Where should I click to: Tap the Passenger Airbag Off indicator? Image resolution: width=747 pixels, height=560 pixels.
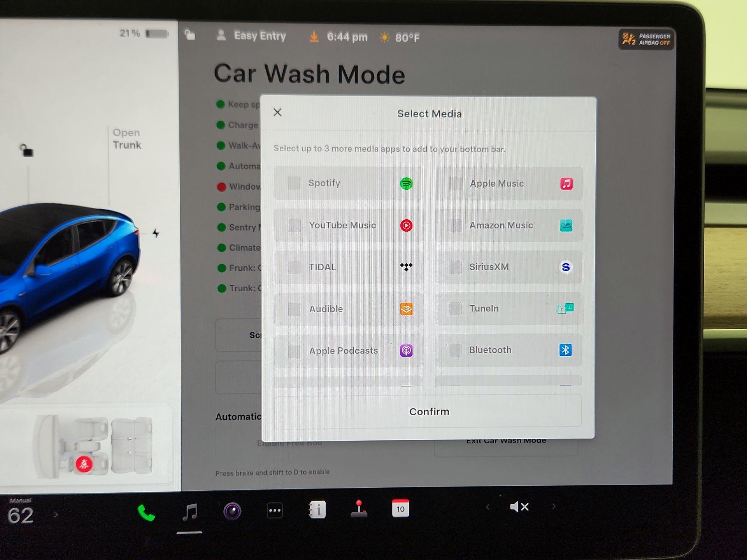646,39
